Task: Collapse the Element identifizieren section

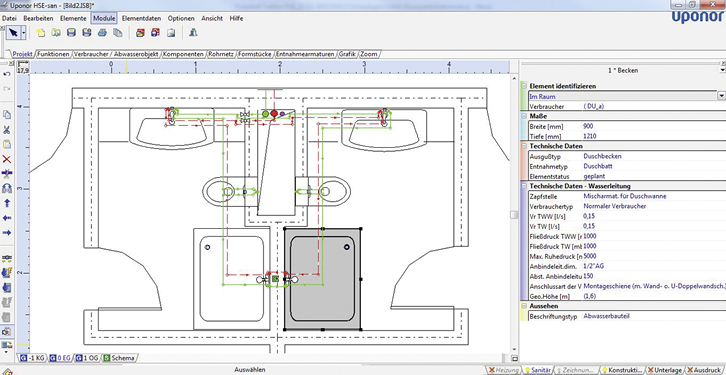Action: 524,86
